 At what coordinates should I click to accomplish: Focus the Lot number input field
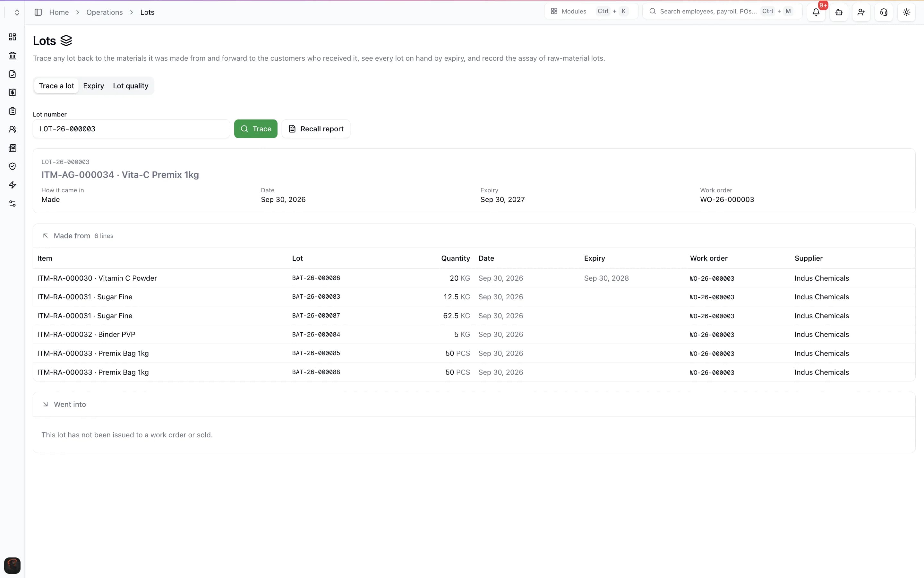click(x=131, y=129)
